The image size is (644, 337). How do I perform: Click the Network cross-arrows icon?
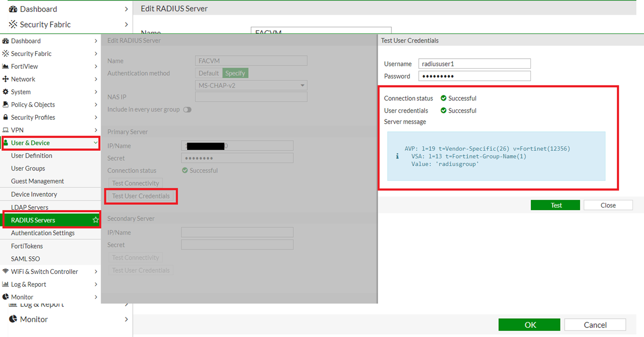6,79
